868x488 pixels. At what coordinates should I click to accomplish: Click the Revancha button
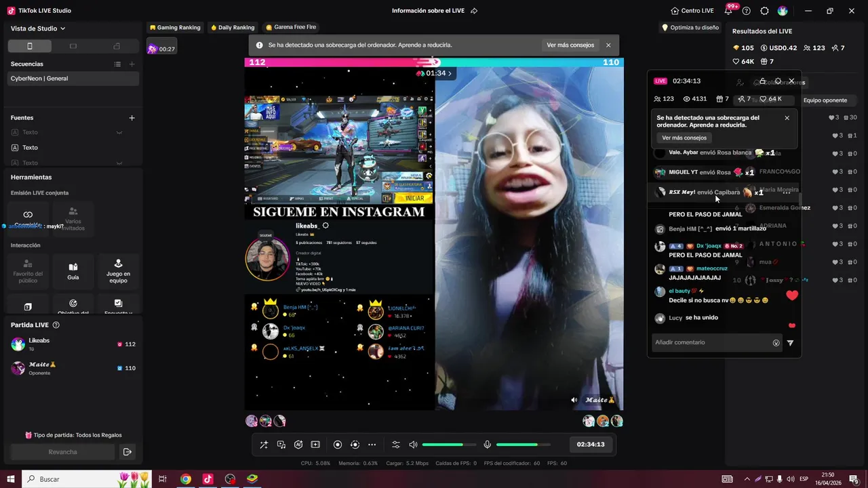pyautogui.click(x=62, y=452)
